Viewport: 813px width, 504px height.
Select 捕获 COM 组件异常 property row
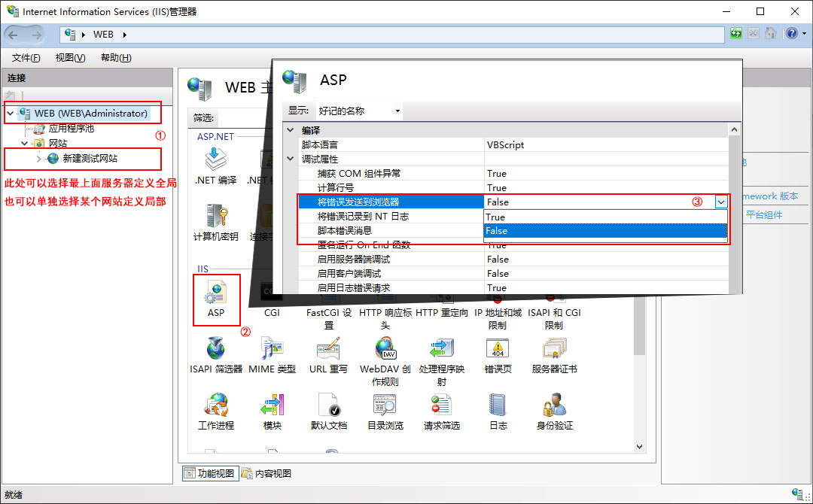point(513,174)
